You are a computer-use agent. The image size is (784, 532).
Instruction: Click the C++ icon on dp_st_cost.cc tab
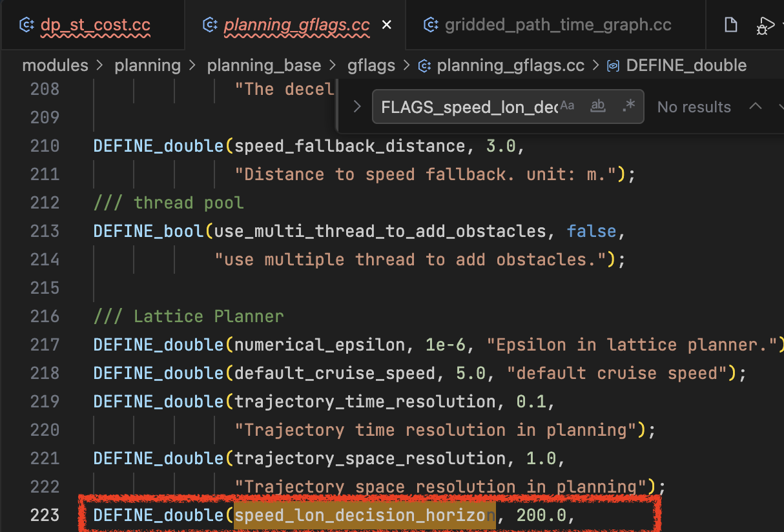pos(26,25)
